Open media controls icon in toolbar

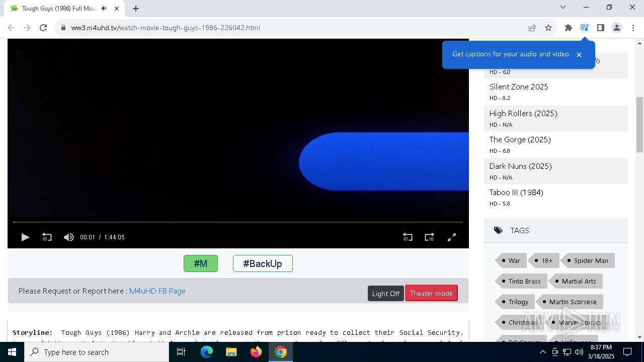[585, 28]
